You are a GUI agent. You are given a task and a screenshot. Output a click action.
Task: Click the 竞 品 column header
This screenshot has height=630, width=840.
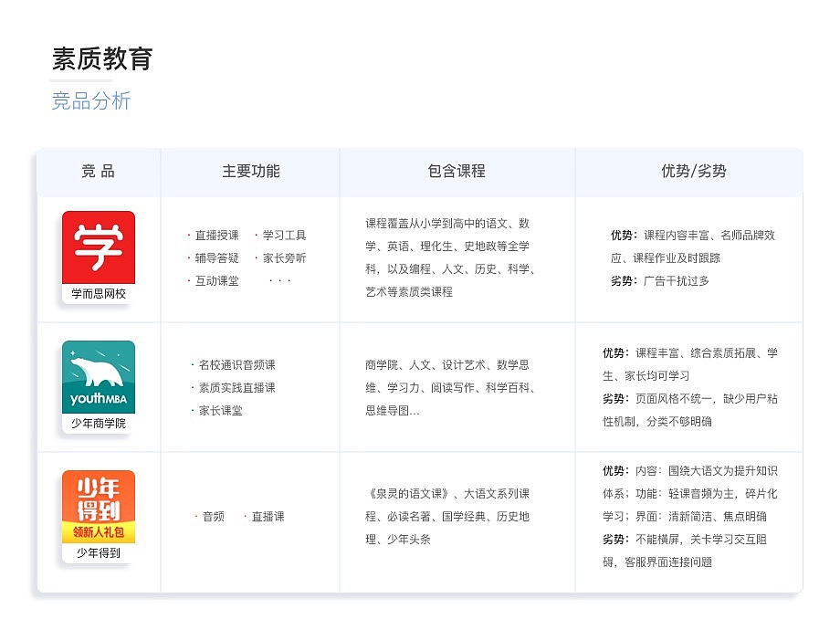98,172
